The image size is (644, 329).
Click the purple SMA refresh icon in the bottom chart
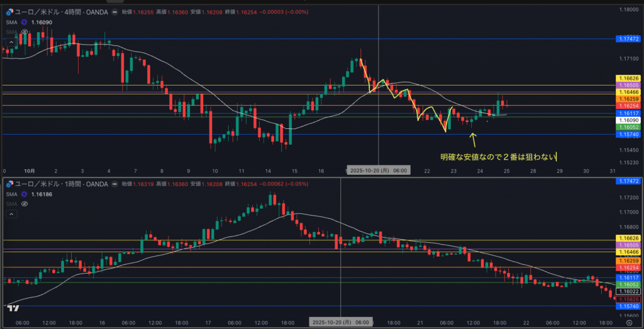click(x=25, y=195)
